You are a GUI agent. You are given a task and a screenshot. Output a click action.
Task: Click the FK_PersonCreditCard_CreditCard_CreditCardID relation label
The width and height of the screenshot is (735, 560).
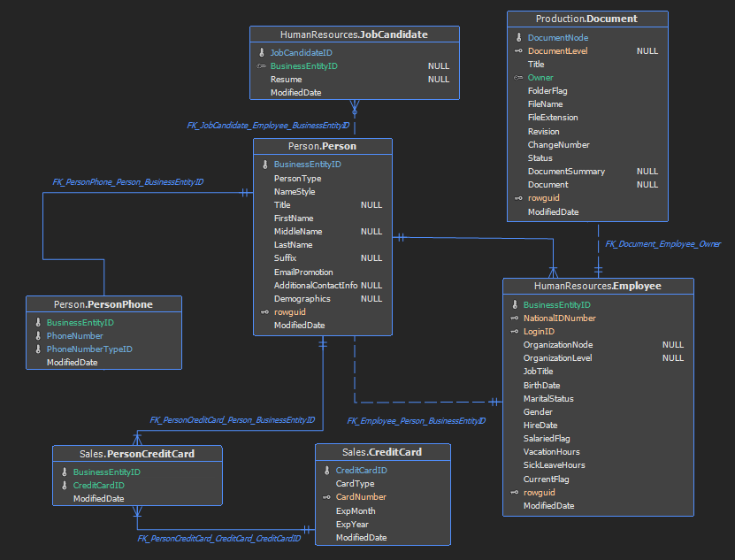(218, 539)
